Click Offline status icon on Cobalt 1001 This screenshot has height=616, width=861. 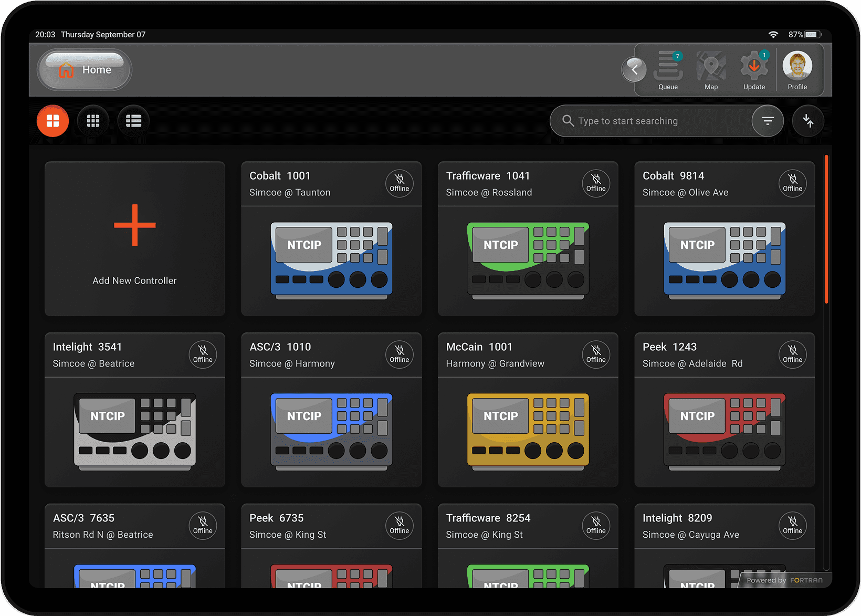pos(399,183)
